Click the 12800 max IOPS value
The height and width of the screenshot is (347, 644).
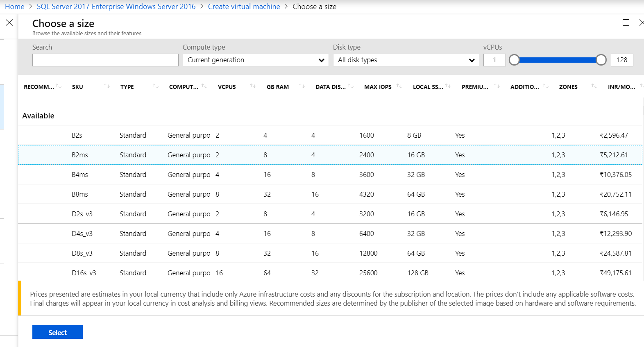[368, 253]
